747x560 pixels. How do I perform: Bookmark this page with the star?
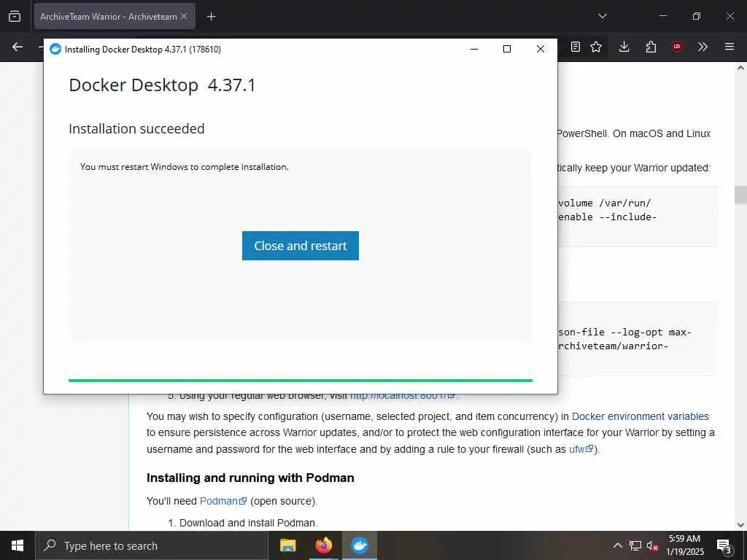[x=596, y=47]
